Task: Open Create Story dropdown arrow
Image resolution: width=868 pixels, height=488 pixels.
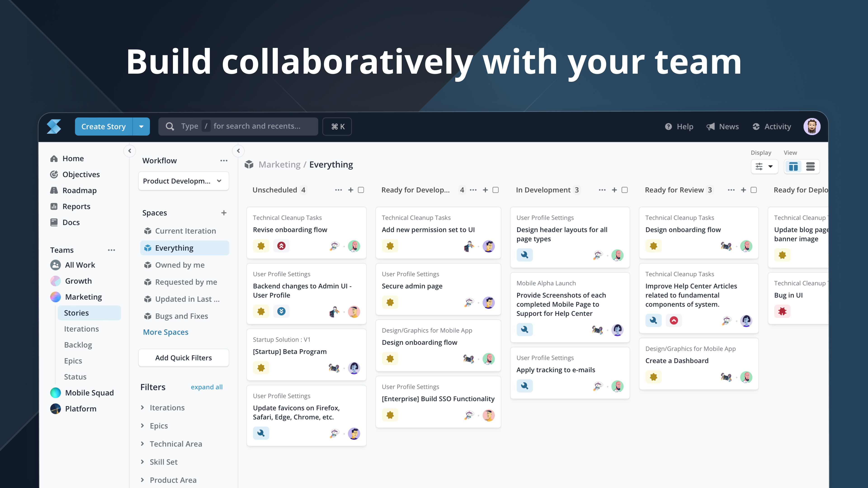Action: coord(141,127)
